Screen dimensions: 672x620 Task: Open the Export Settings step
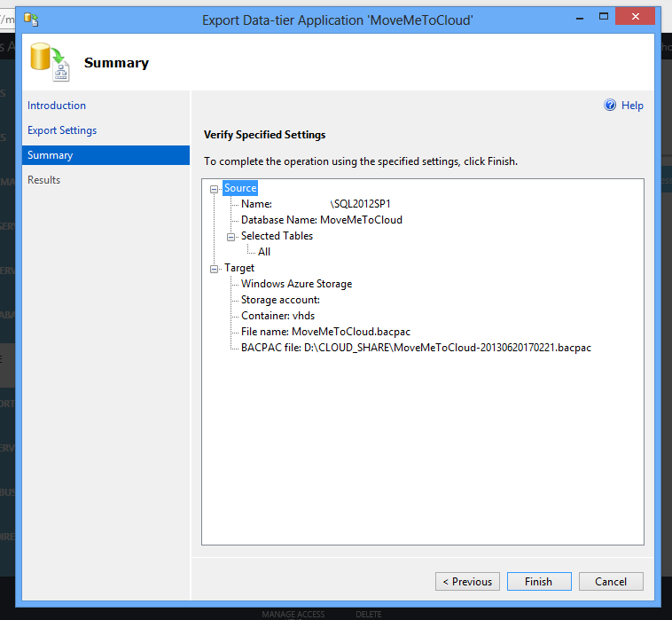(x=62, y=130)
